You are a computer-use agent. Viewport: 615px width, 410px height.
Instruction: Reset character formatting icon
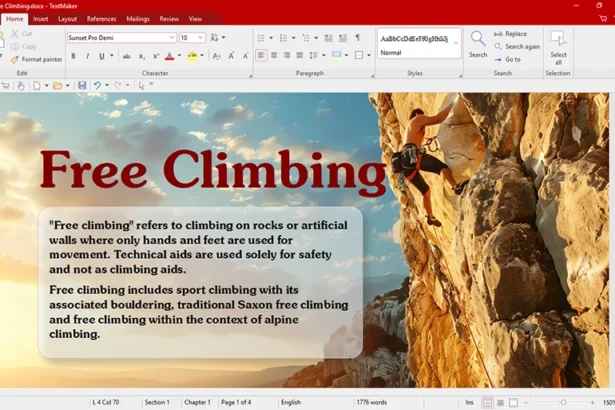(216, 56)
